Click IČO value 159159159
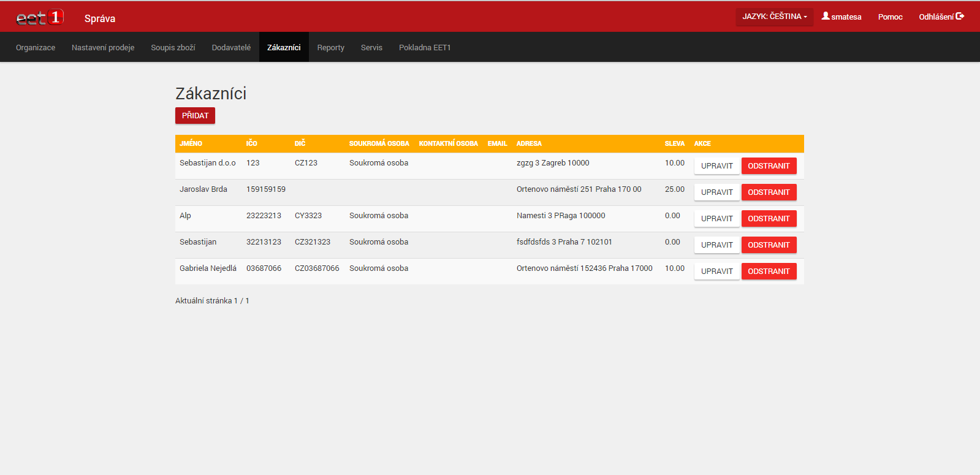 pos(266,189)
